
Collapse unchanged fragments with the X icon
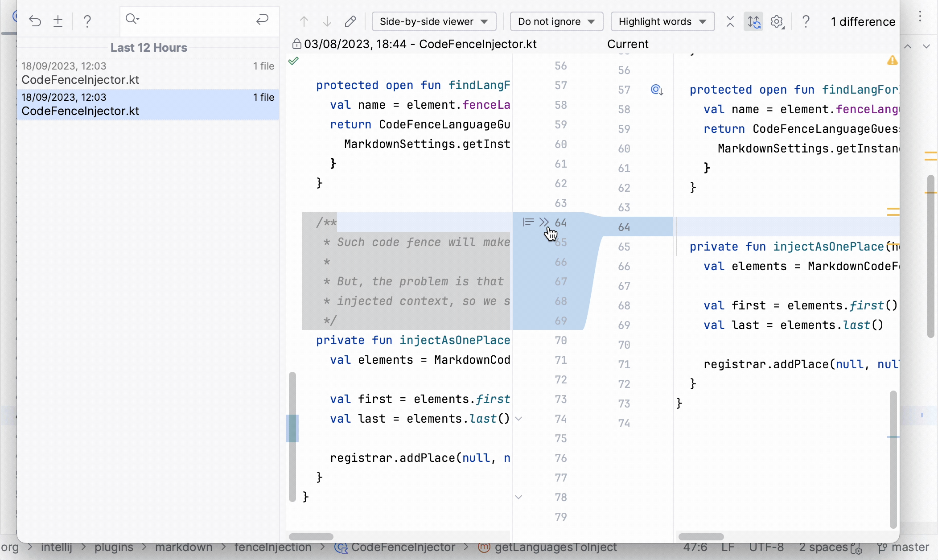pos(730,21)
